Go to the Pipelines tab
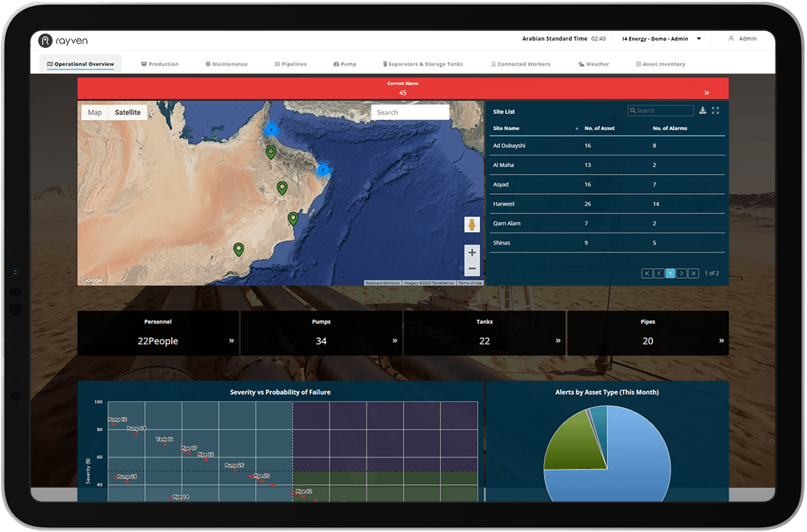The height and width of the screenshot is (532, 807). click(291, 64)
